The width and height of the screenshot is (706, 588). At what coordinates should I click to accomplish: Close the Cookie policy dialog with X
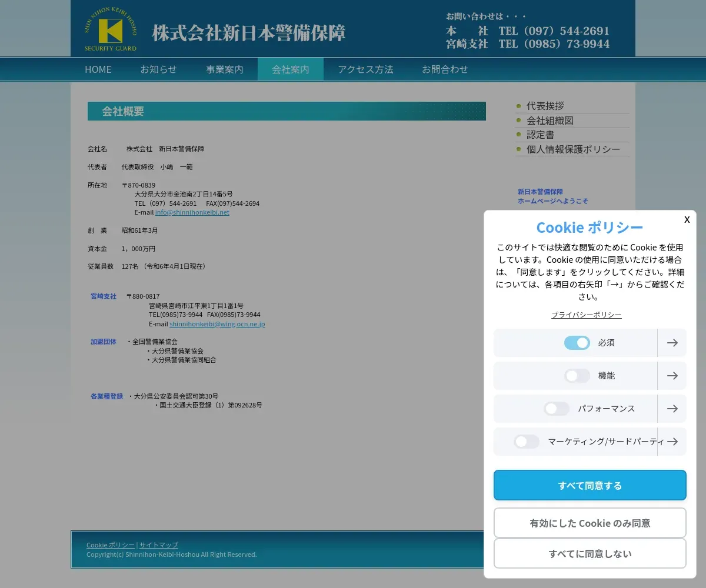(x=687, y=219)
